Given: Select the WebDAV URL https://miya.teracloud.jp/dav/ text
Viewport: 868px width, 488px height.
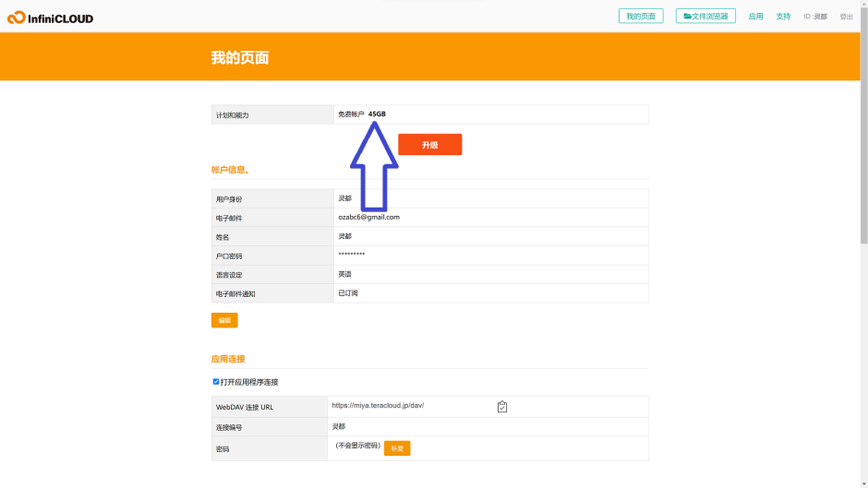Looking at the screenshot, I should [378, 406].
